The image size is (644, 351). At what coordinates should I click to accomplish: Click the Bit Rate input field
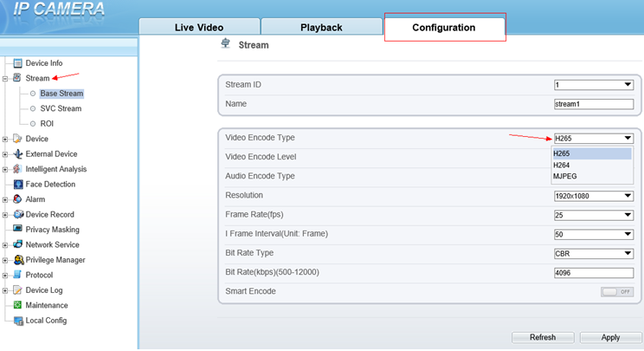click(594, 272)
